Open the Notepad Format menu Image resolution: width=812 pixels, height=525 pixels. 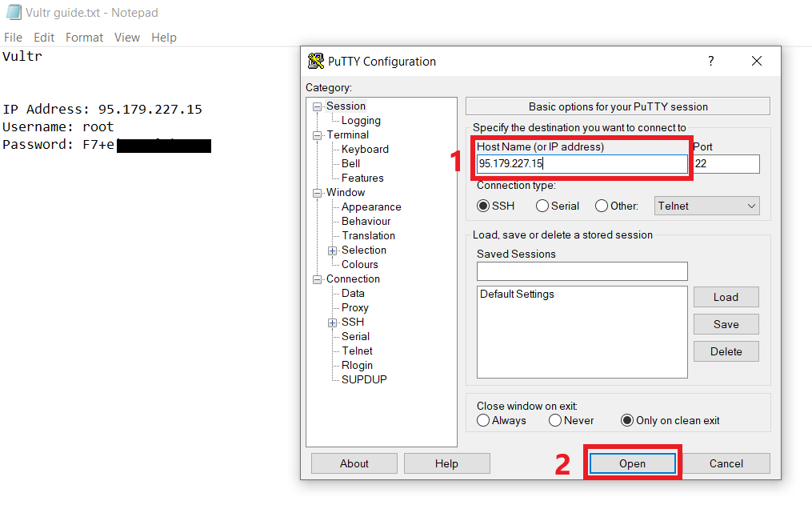85,38
